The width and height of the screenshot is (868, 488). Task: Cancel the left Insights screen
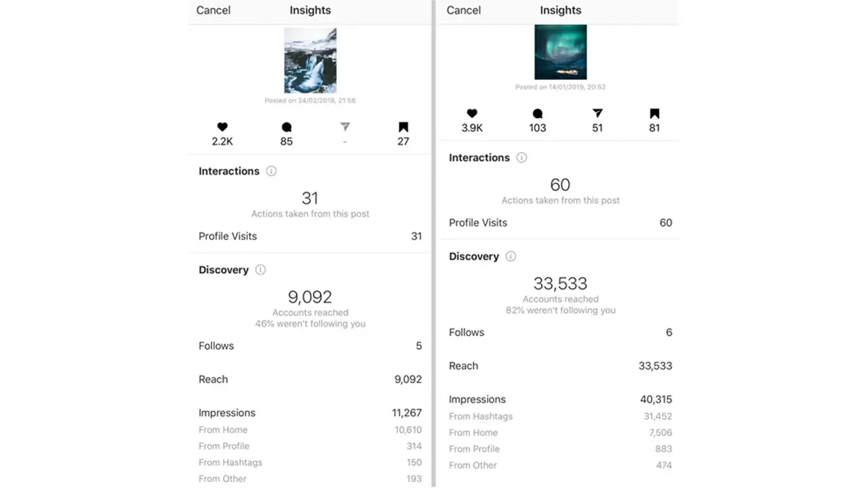(214, 10)
